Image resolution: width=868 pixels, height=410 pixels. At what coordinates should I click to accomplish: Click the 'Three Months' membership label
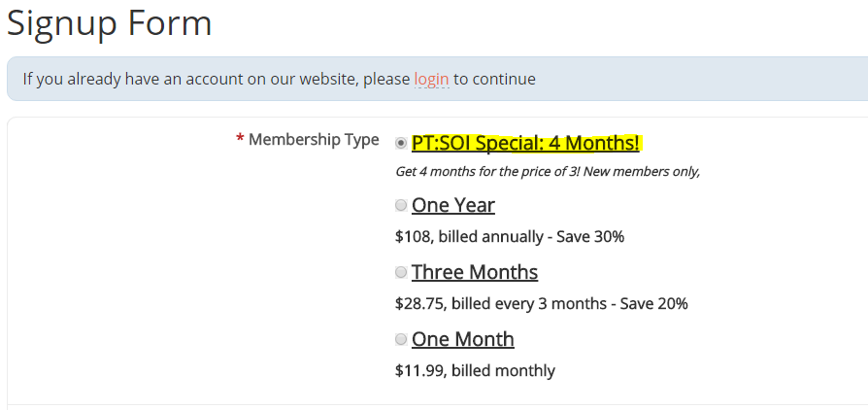[475, 272]
